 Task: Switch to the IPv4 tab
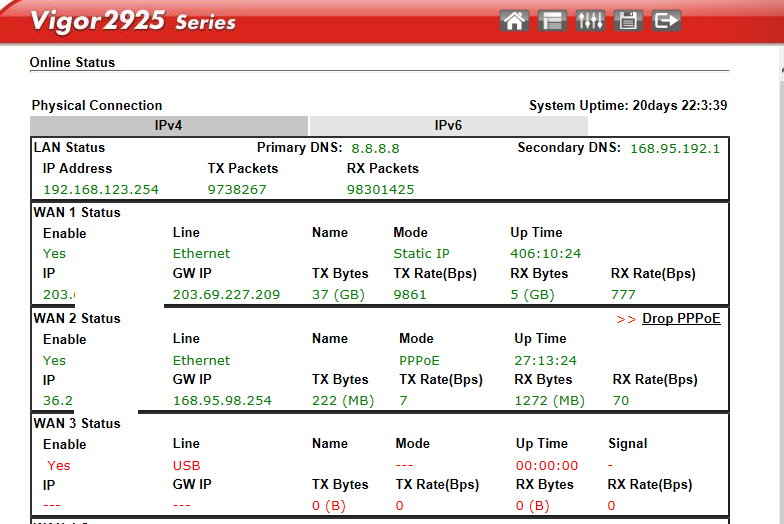168,126
